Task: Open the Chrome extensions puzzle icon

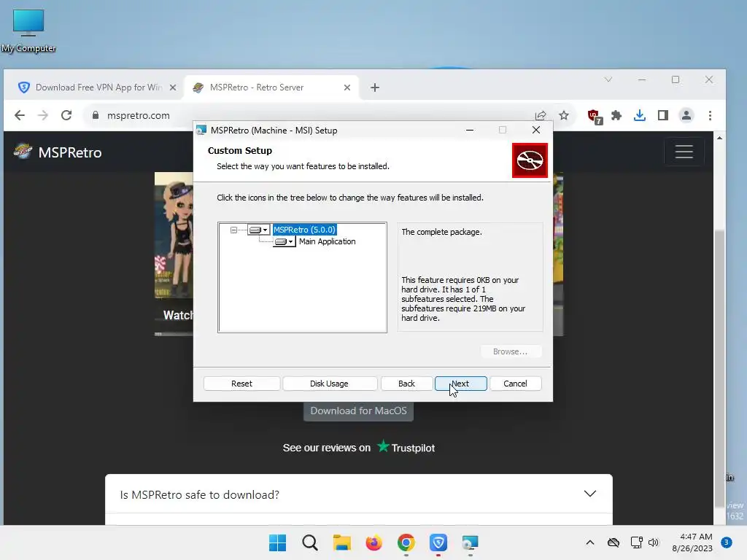Action: pyautogui.click(x=616, y=115)
